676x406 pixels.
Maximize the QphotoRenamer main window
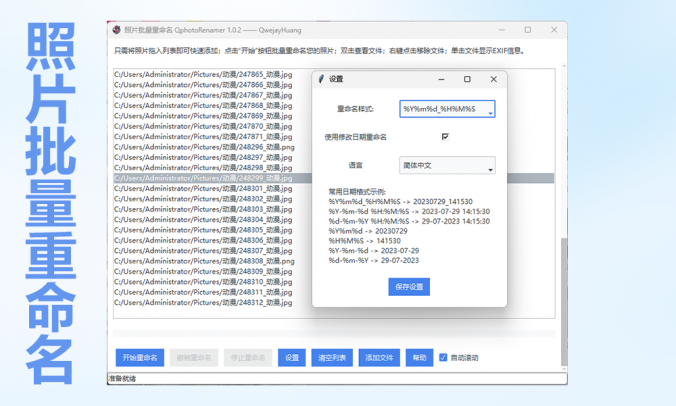coord(528,30)
